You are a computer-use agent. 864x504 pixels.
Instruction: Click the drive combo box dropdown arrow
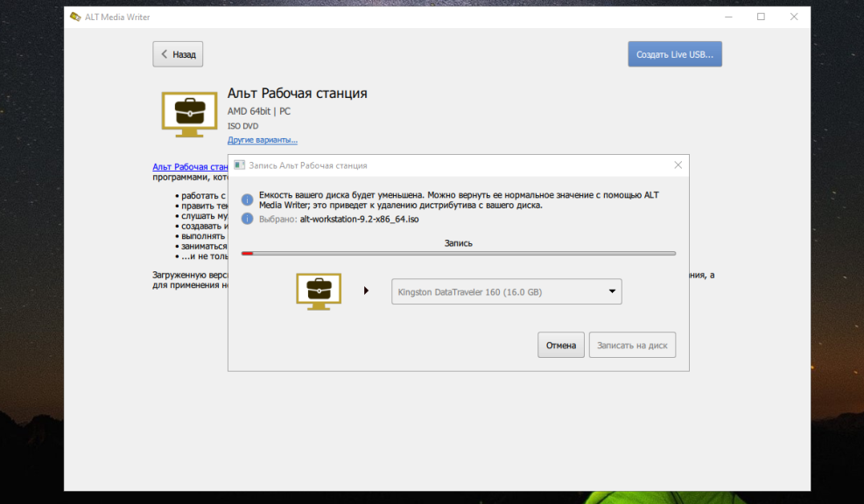point(611,291)
